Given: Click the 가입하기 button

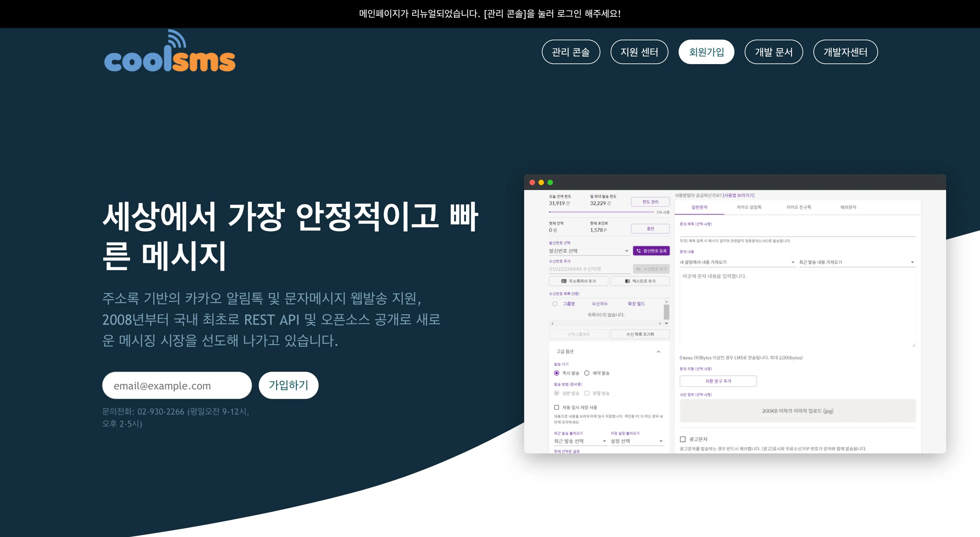Looking at the screenshot, I should [x=288, y=385].
